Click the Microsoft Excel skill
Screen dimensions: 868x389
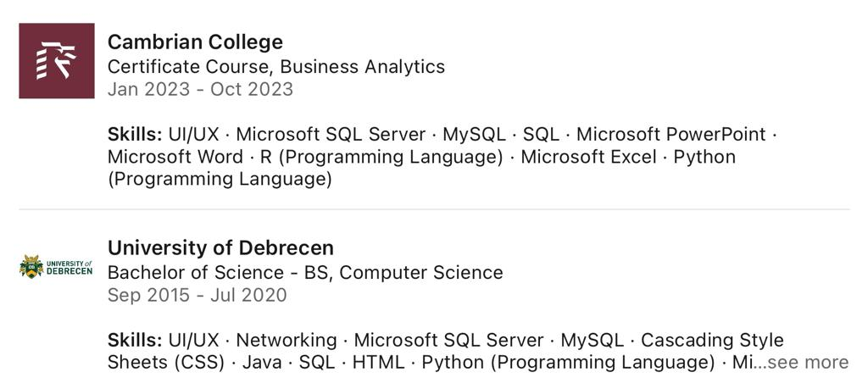pos(588,157)
